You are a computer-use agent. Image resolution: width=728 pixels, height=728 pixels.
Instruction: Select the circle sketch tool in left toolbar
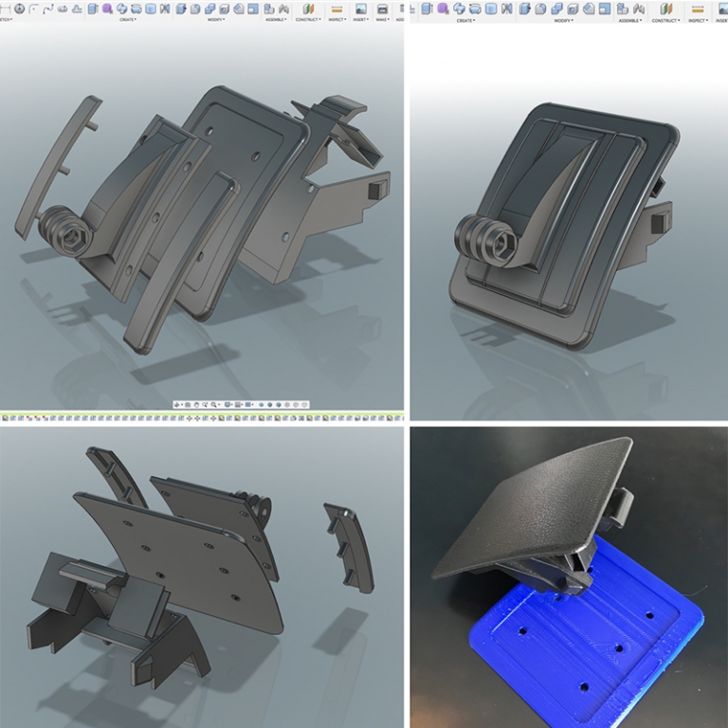[x=20, y=9]
